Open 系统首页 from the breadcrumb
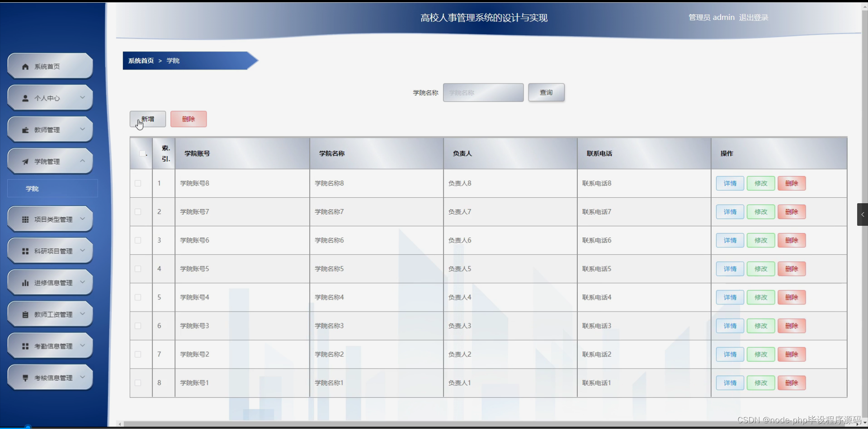The image size is (868, 429). click(140, 61)
